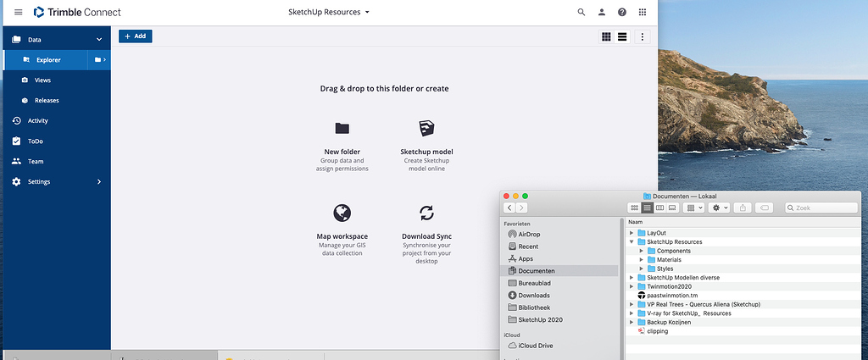Viewport: 868px width, 360px height.
Task: Open the SketchUp Resources project dropdown
Action: click(x=329, y=12)
